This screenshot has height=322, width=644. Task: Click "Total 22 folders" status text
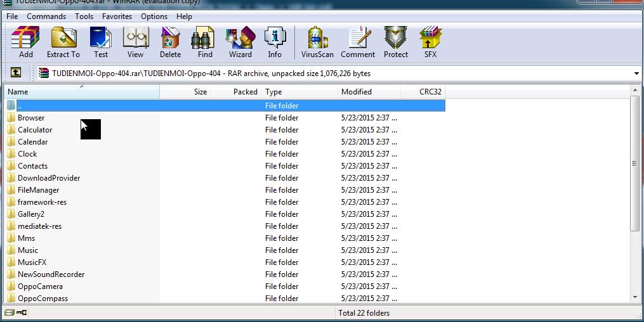tap(364, 313)
